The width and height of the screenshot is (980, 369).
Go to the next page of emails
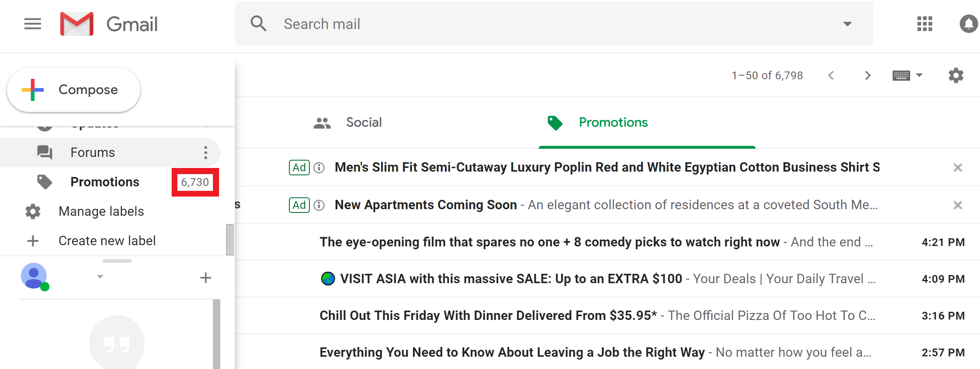(868, 75)
